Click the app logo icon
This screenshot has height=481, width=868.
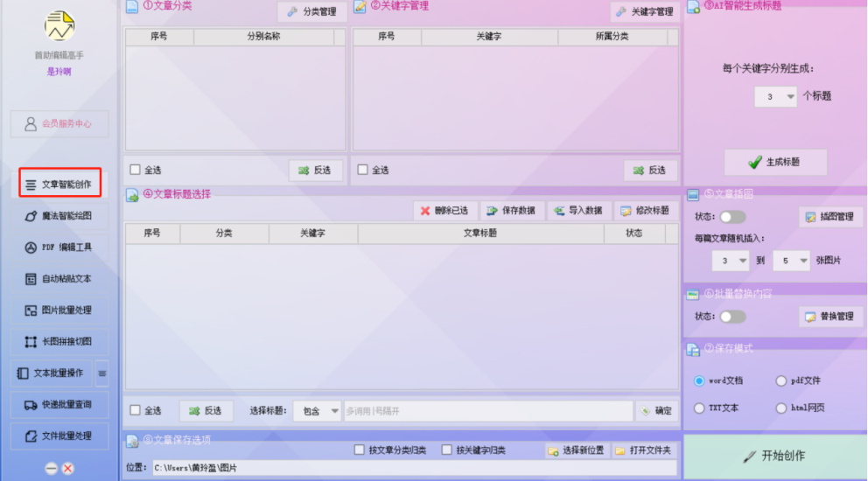pos(59,25)
